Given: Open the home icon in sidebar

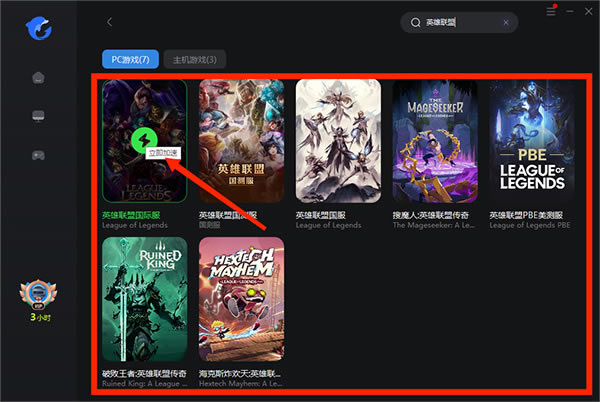Looking at the screenshot, I should coord(38,78).
